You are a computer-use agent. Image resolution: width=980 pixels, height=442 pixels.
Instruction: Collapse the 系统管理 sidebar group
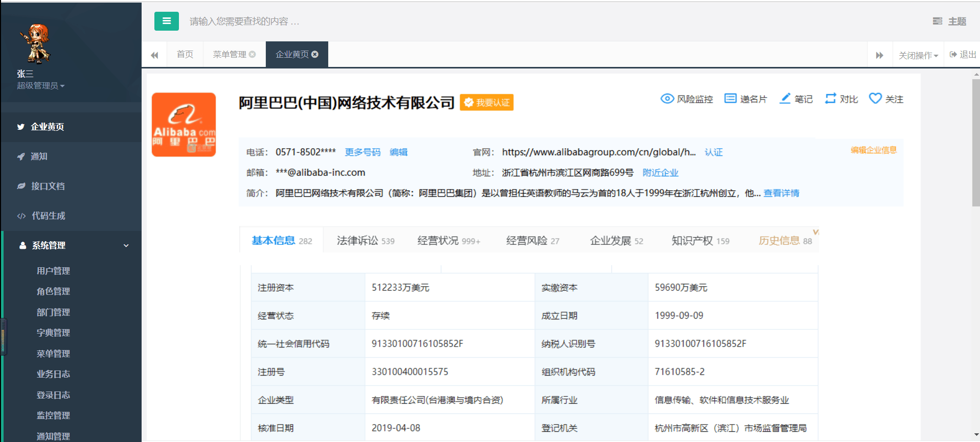(71, 245)
